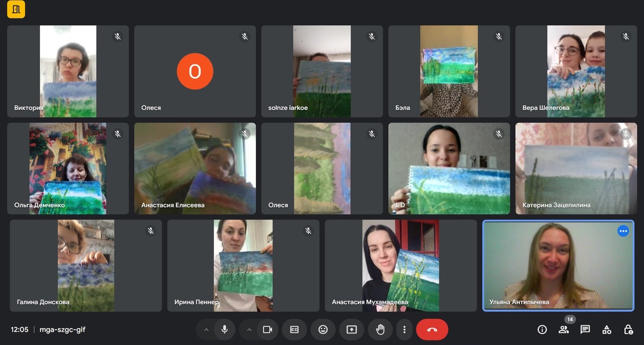Click the yellow door icon at top left
The width and height of the screenshot is (644, 345).
[x=16, y=9]
